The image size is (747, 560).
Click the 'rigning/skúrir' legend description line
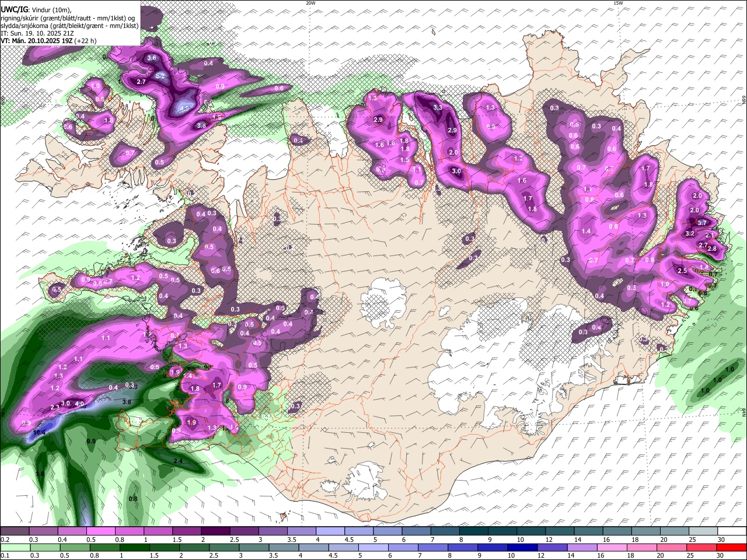pyautogui.click(x=68, y=18)
